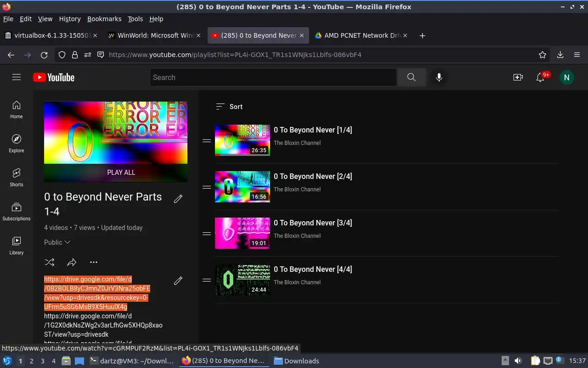
Task: Open the Create video icon
Action: point(518,77)
